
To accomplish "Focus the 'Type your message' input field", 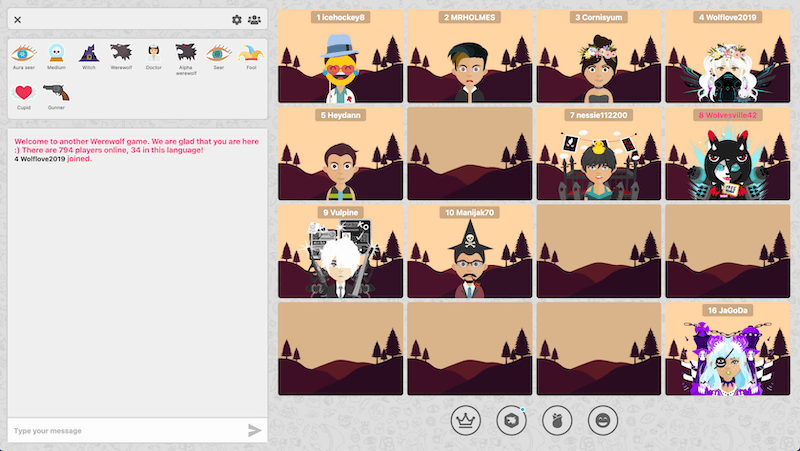I will click(125, 430).
